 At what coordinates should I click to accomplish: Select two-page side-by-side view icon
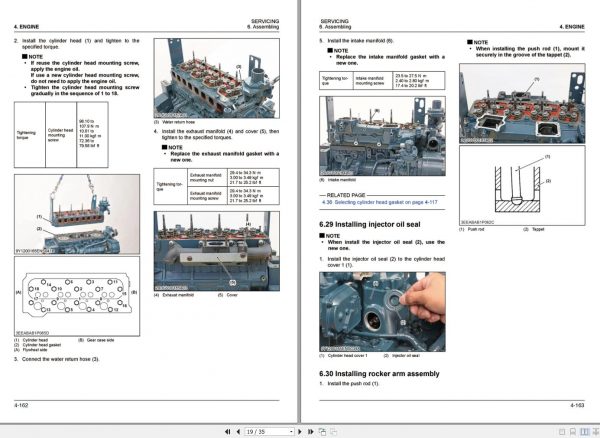(584, 432)
